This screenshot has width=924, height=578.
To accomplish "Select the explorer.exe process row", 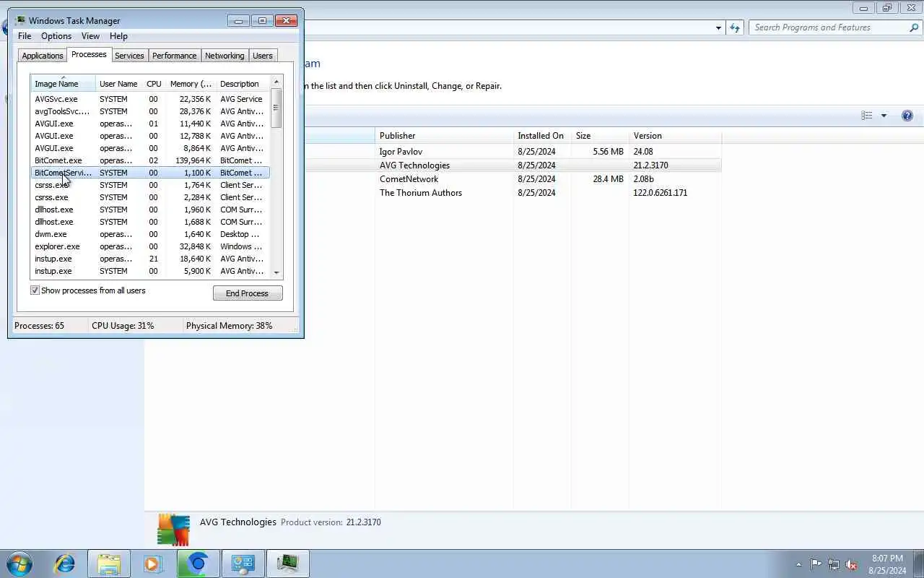I will coord(150,246).
